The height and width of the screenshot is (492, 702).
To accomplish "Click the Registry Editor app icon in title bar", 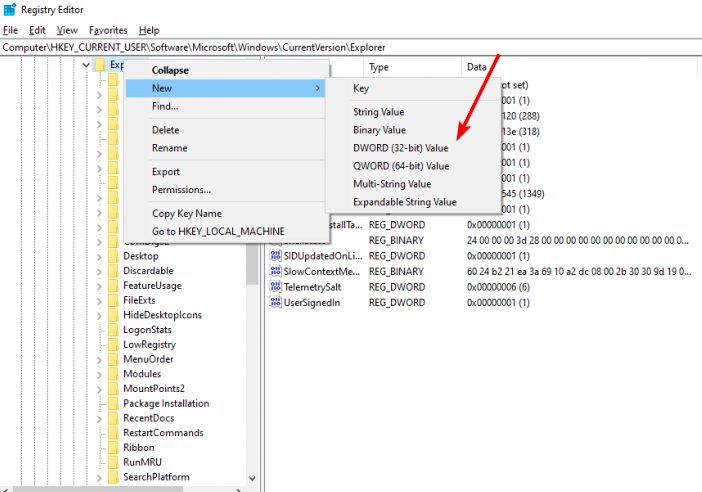I will (x=9, y=11).
